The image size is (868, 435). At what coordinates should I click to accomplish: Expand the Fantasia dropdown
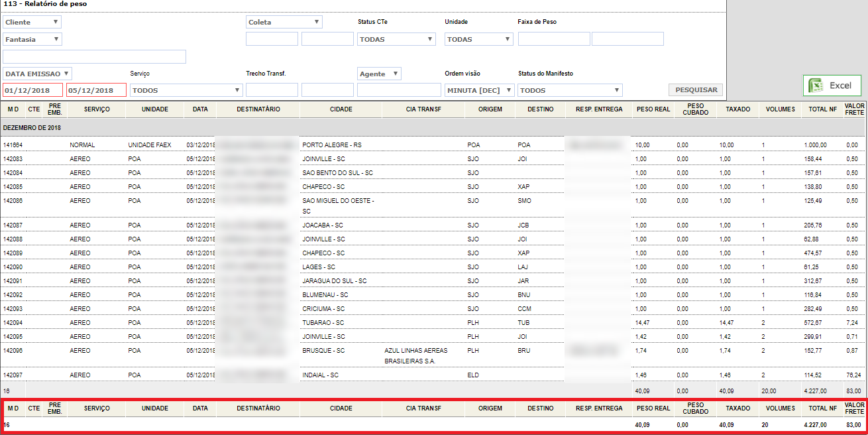(32, 39)
